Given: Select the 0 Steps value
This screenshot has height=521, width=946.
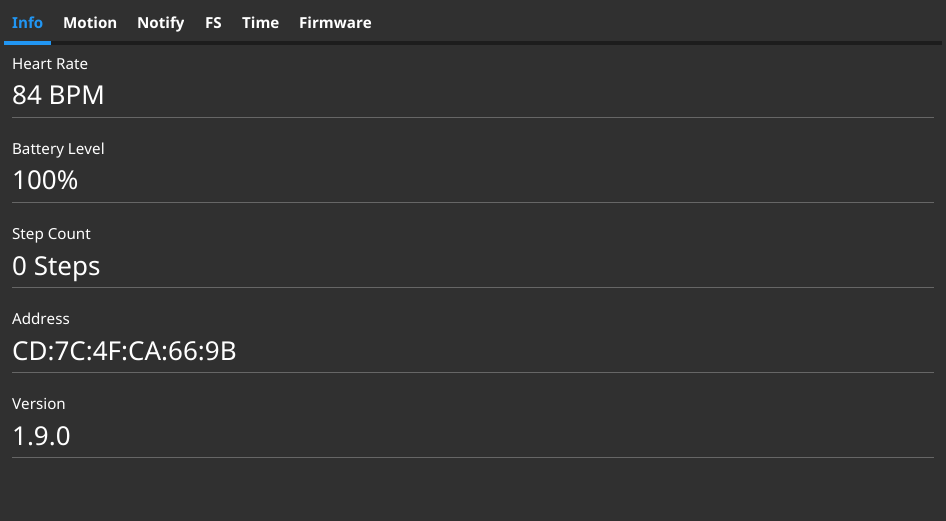Looking at the screenshot, I should coord(56,266).
